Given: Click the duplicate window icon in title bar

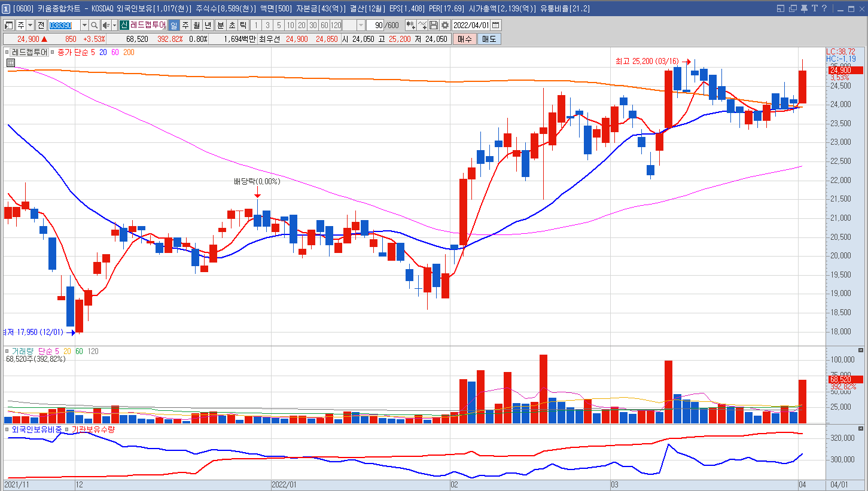Looking at the screenshot, I should (x=793, y=8).
